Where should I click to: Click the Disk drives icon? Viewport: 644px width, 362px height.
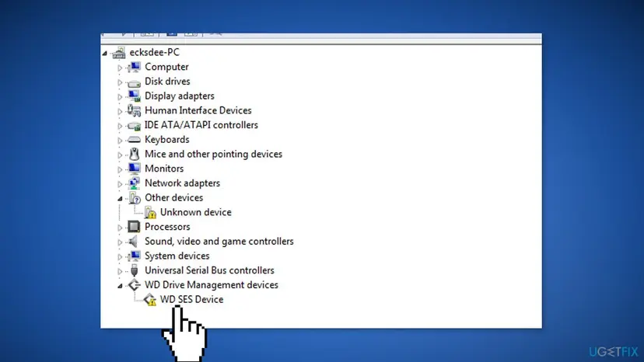(134, 82)
